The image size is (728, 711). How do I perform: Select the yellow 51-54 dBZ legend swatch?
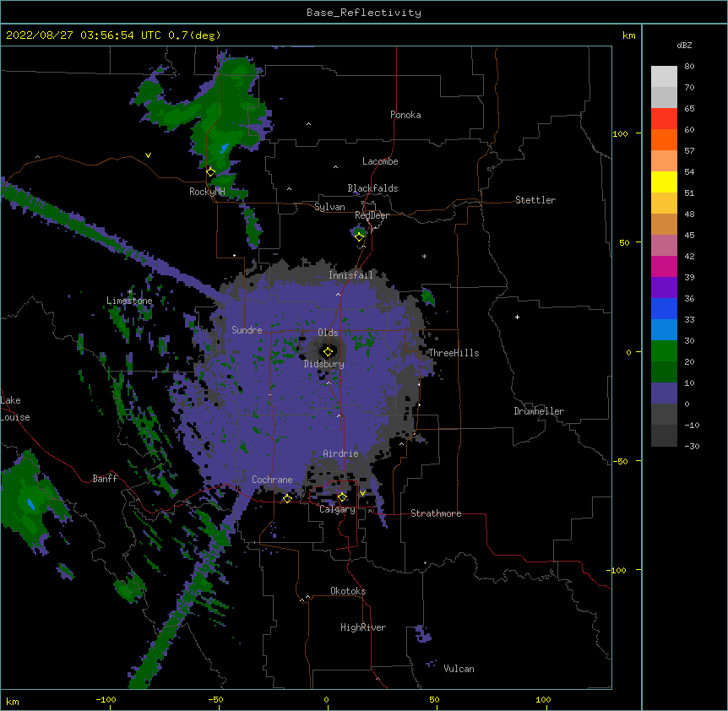664,182
